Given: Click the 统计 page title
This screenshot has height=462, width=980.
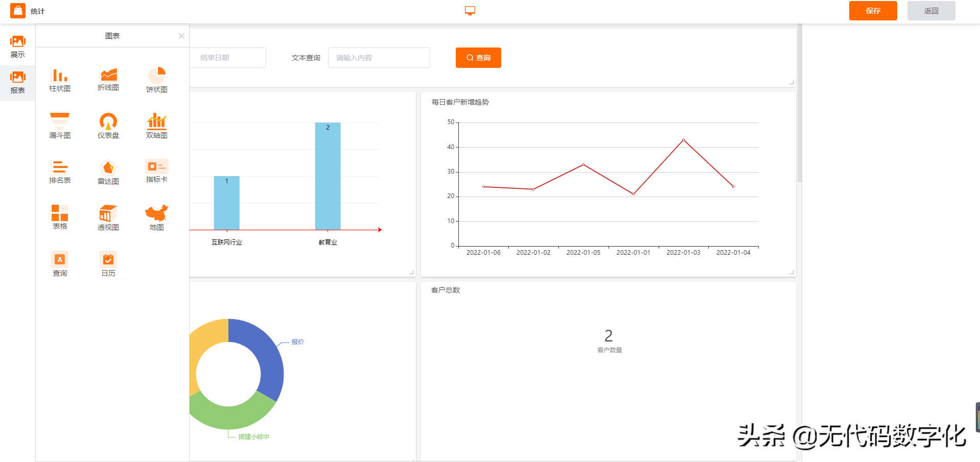Looking at the screenshot, I should point(38,11).
